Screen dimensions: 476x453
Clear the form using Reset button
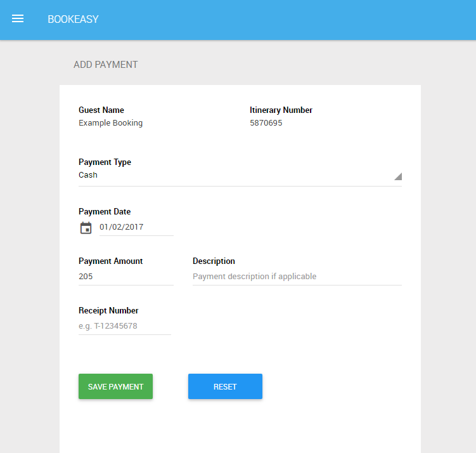225,386
